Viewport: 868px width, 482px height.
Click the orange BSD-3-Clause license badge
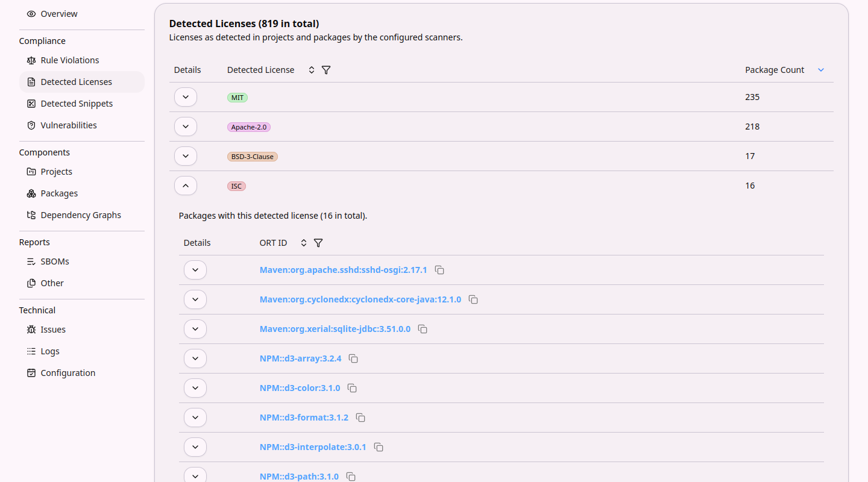[x=253, y=157]
